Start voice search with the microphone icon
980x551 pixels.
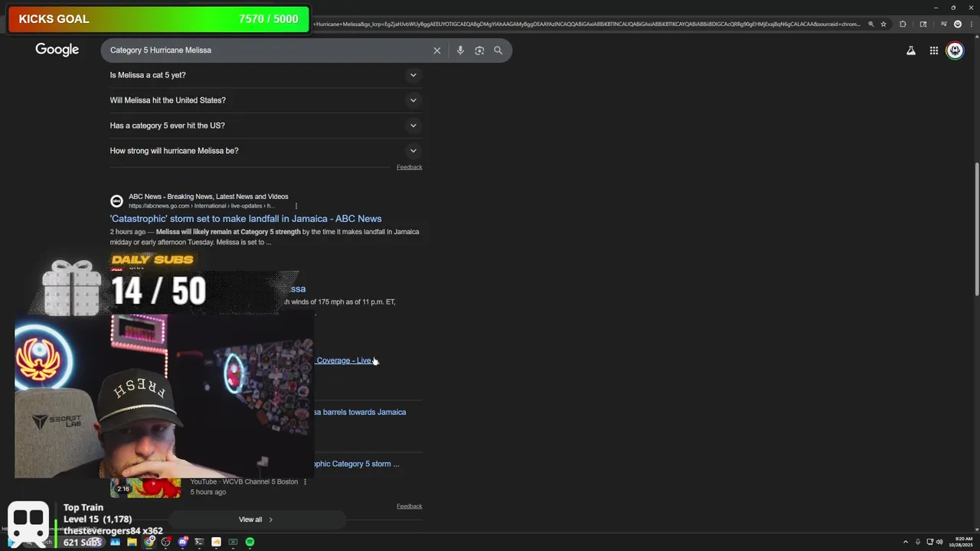pyautogui.click(x=460, y=51)
